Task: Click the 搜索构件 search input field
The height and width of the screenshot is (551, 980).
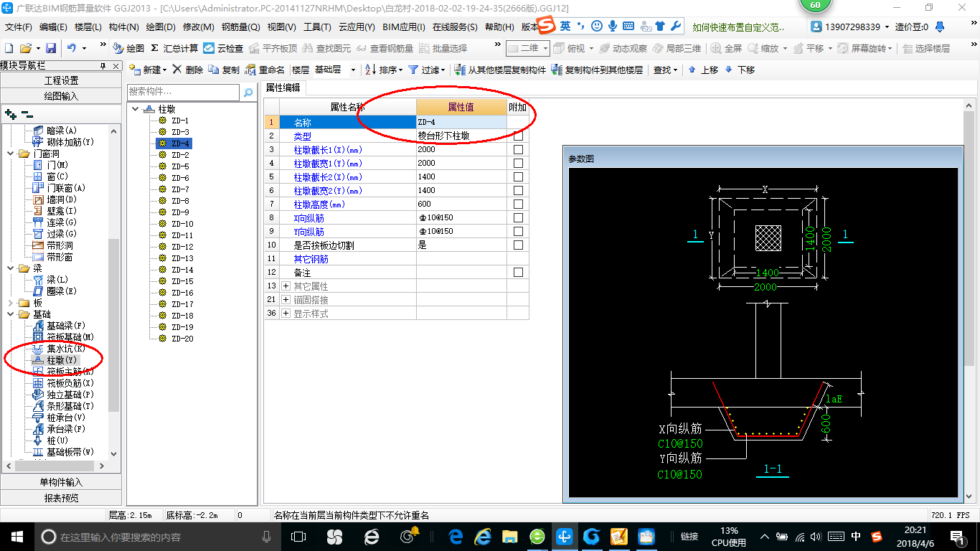Action: 184,92
